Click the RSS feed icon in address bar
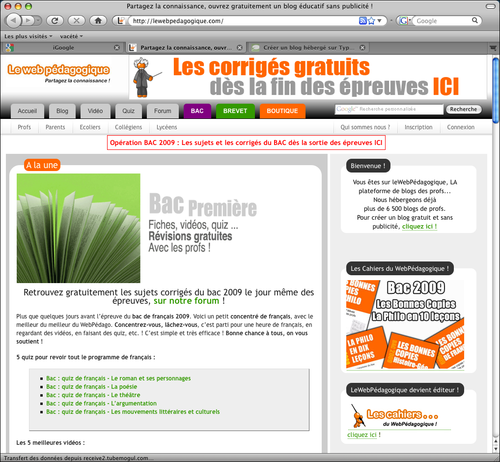The image size is (500, 462). click(362, 21)
